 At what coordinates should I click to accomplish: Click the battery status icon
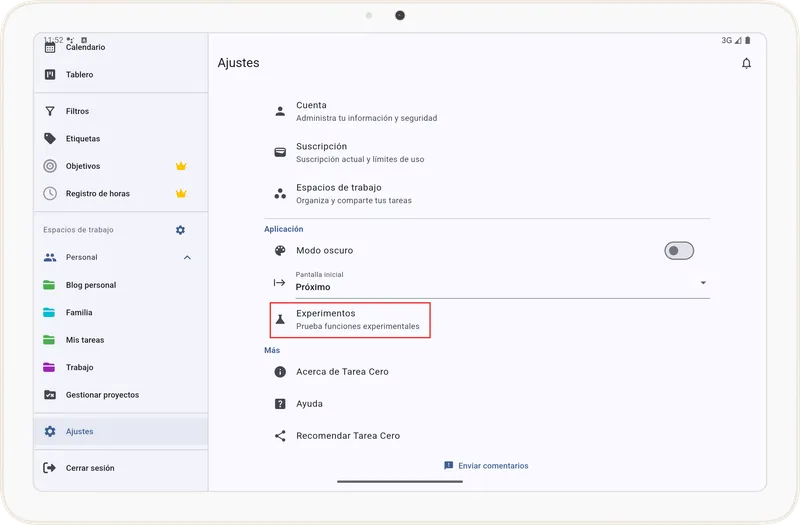747,40
